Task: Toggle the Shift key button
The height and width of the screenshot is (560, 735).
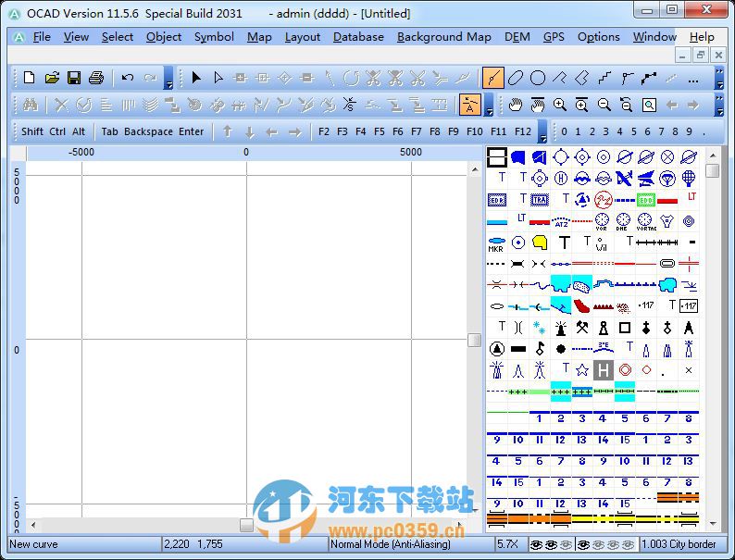Action: (31, 131)
